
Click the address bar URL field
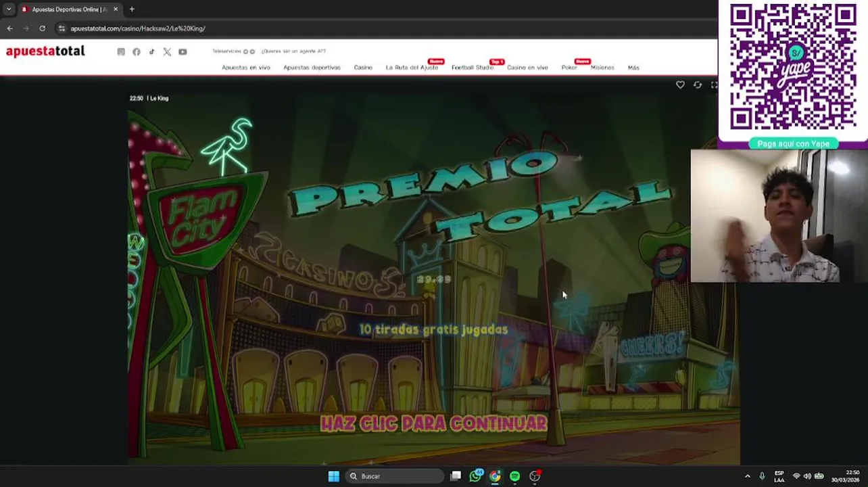point(385,28)
